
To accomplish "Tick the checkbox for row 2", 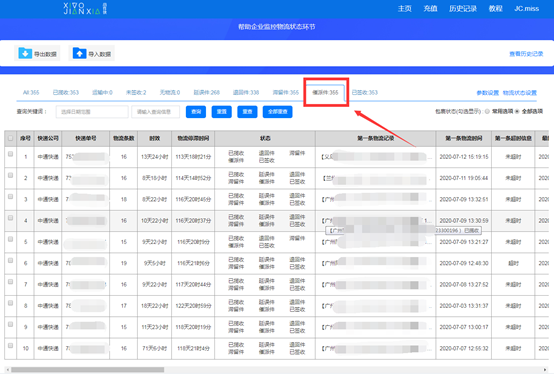I will (x=11, y=175).
